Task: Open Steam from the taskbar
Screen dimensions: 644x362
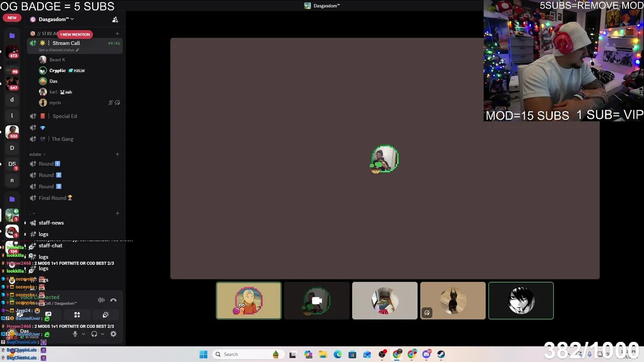Action: click(x=441, y=354)
